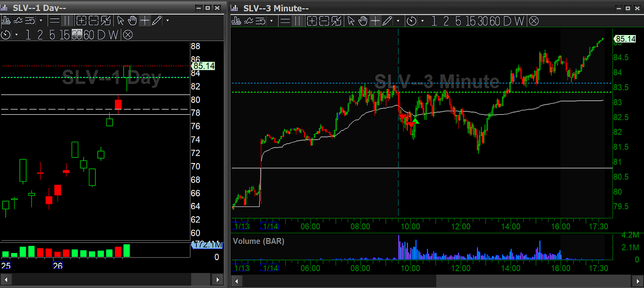The height and width of the screenshot is (288, 644).
Task: Click the list-with-return-arrow icon in 1 Day toolbar
Action: click(x=30, y=20)
